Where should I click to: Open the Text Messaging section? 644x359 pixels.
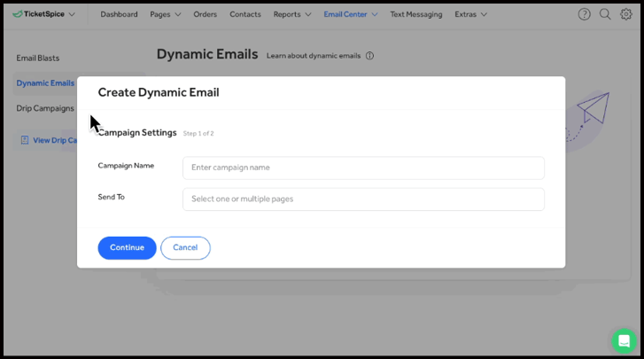[415, 14]
